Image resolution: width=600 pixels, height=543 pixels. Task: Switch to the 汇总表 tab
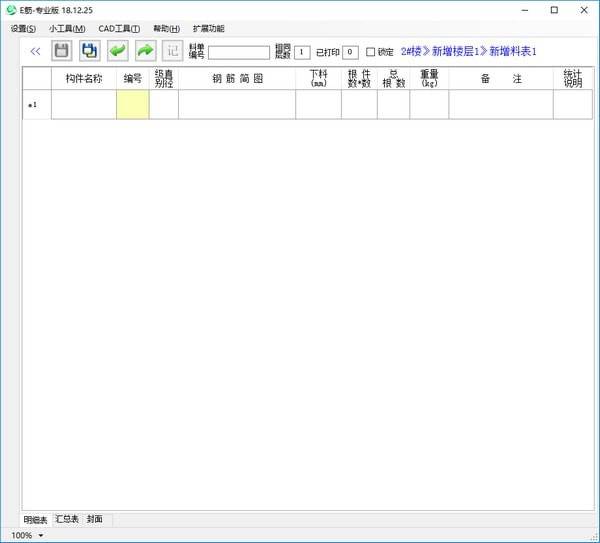pos(67,520)
